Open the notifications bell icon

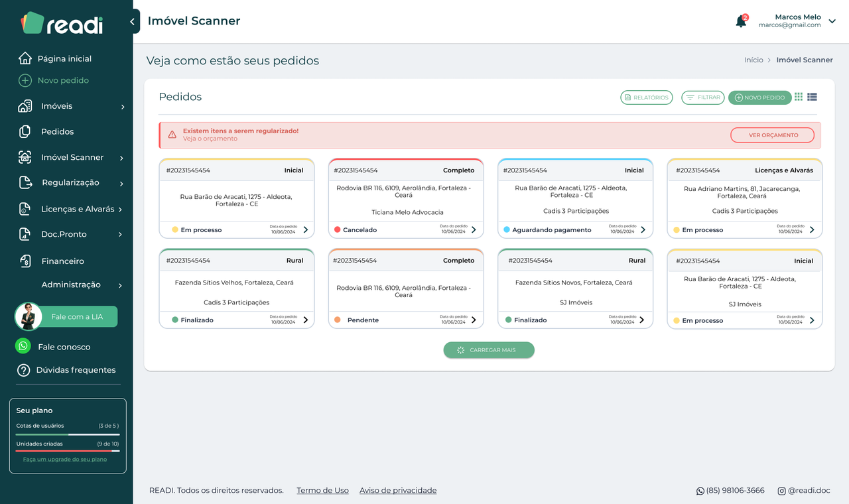(x=741, y=22)
